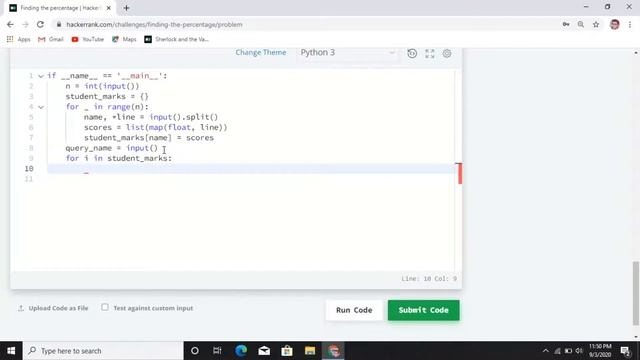Open the Sherlock and the Va... bookmark
640x360 pixels.
point(176,39)
